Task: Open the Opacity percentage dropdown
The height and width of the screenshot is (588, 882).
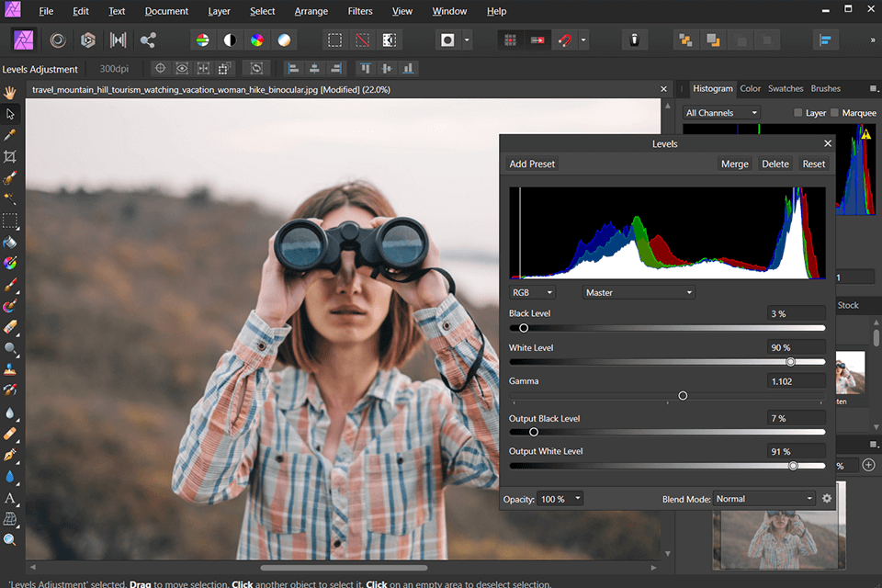Action: coord(560,499)
